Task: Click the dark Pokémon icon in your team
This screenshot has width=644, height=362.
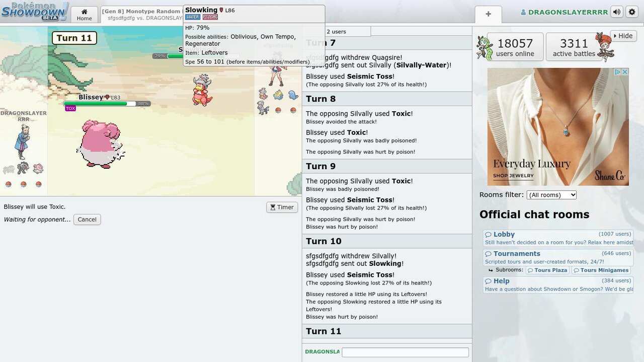Action: [x=23, y=169]
